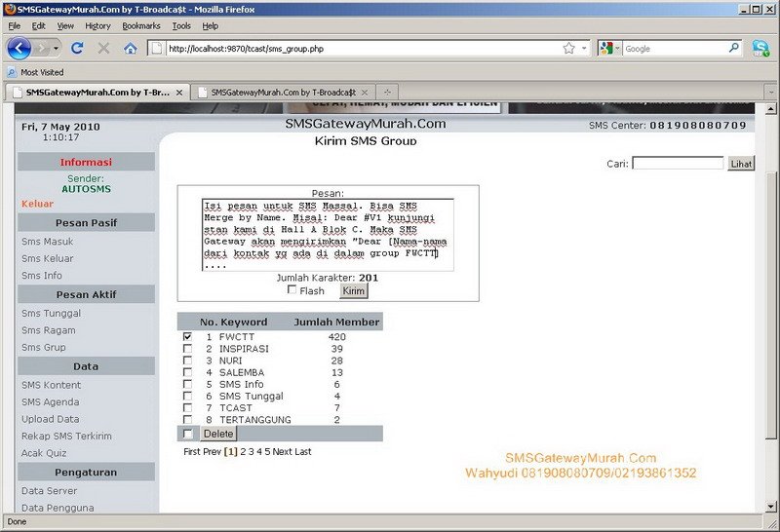Enable the Flash checkbox

tap(292, 289)
